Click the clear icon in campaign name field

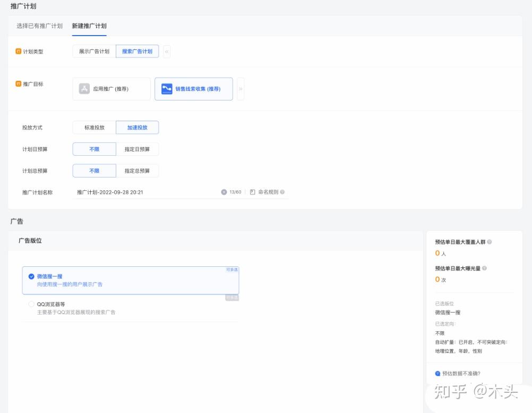[x=224, y=192]
